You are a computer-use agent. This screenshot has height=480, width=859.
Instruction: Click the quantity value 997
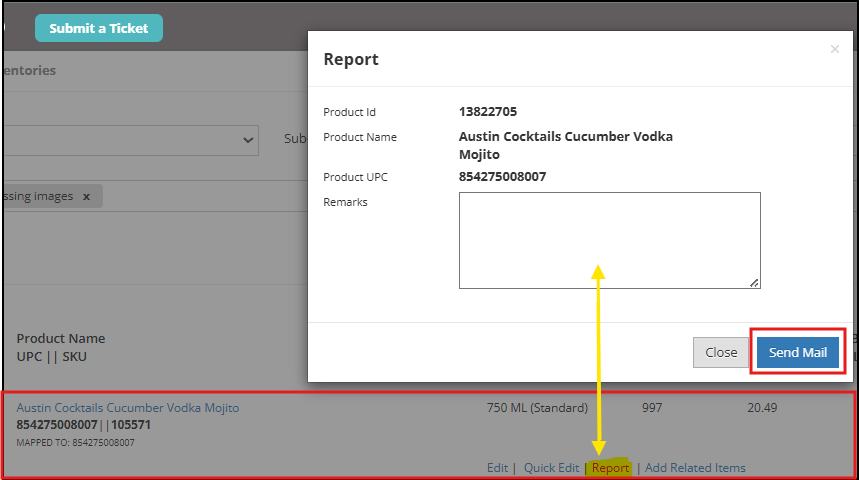[x=652, y=408]
